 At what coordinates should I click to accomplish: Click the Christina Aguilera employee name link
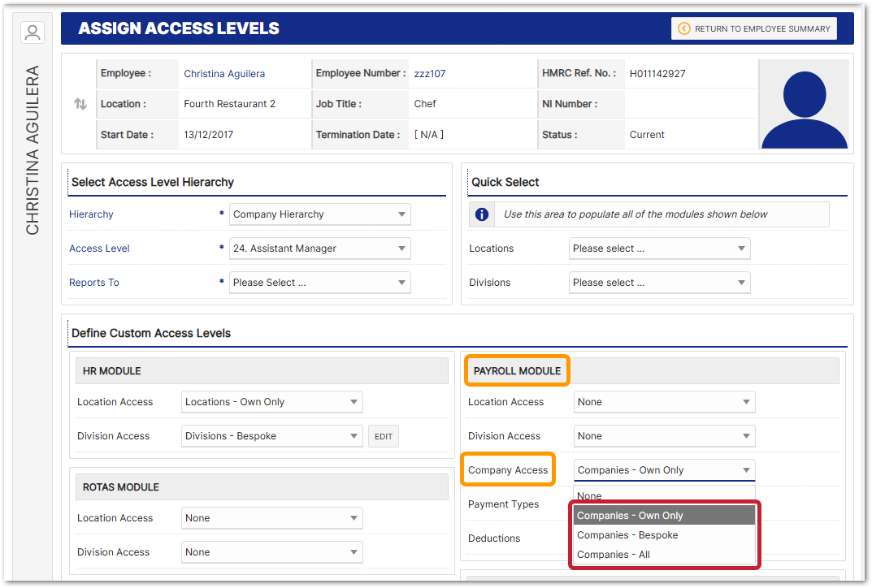[224, 74]
